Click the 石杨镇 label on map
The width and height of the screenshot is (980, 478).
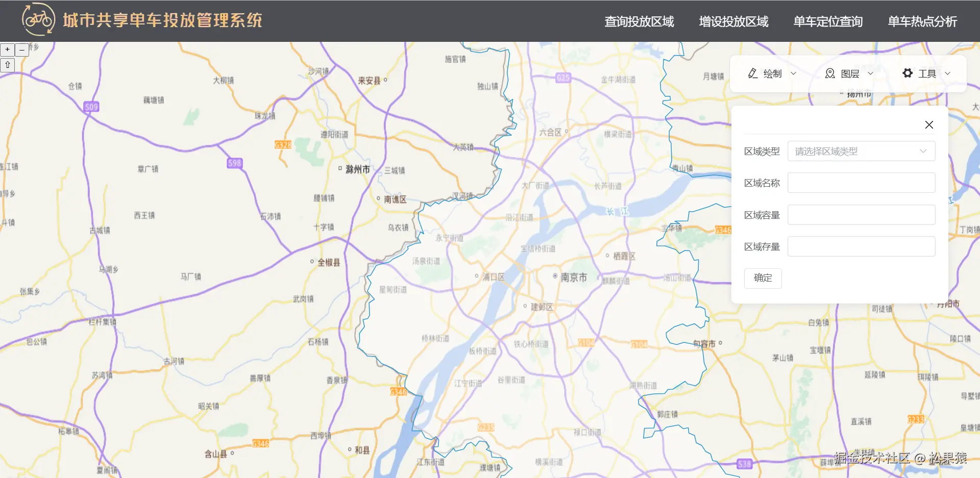(x=318, y=341)
